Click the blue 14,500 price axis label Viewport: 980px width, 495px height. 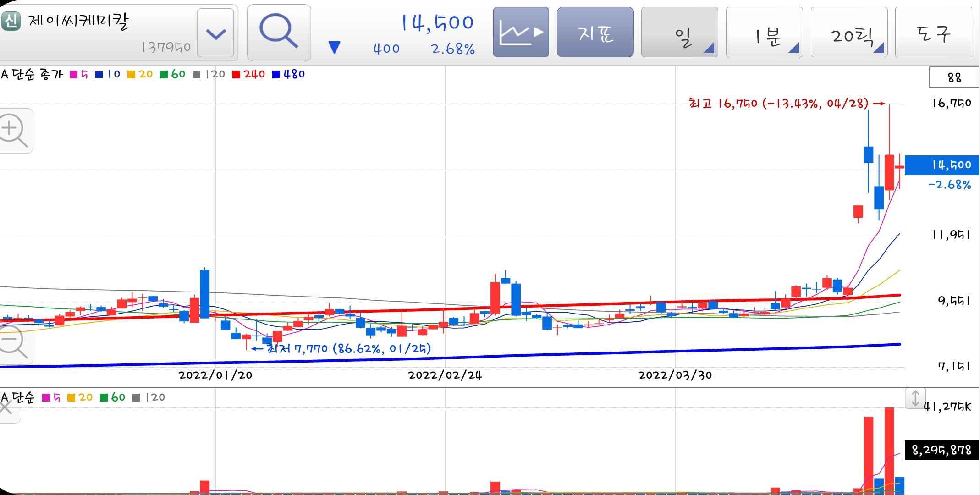[x=942, y=165]
